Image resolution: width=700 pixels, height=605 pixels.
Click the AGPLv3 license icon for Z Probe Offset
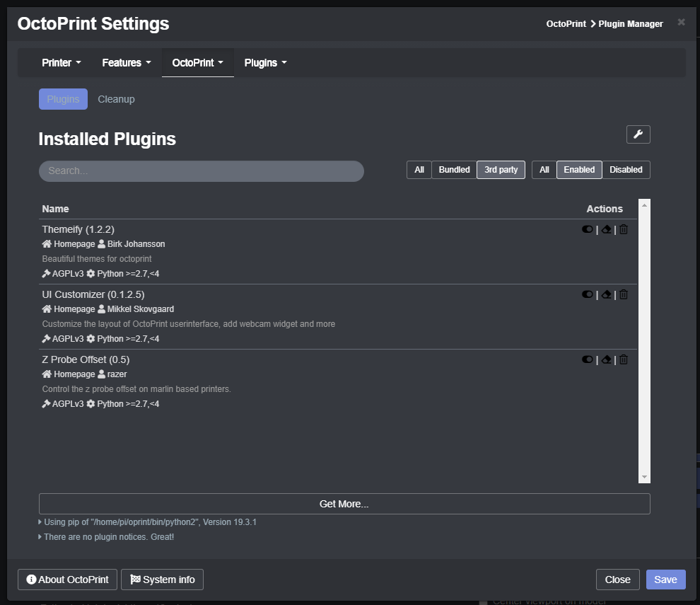point(45,403)
